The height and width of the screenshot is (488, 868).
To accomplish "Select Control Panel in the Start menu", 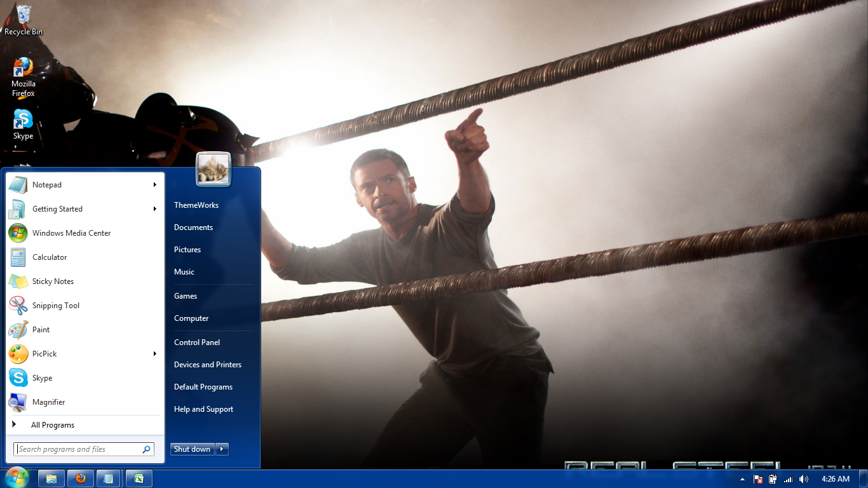I will (x=197, y=342).
